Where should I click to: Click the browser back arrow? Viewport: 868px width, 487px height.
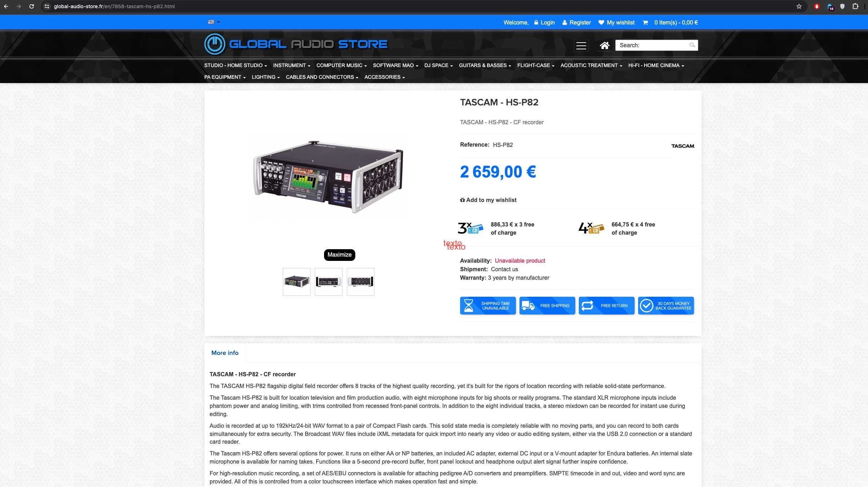tap(6, 6)
